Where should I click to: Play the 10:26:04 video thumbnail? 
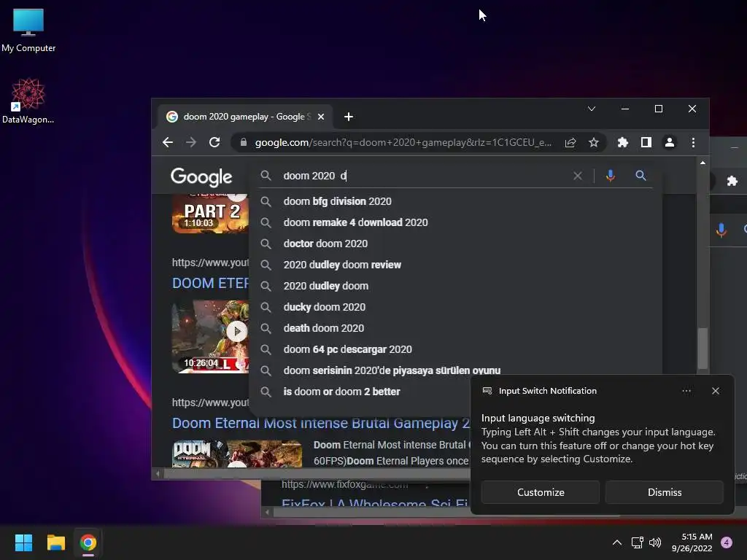pos(210,336)
